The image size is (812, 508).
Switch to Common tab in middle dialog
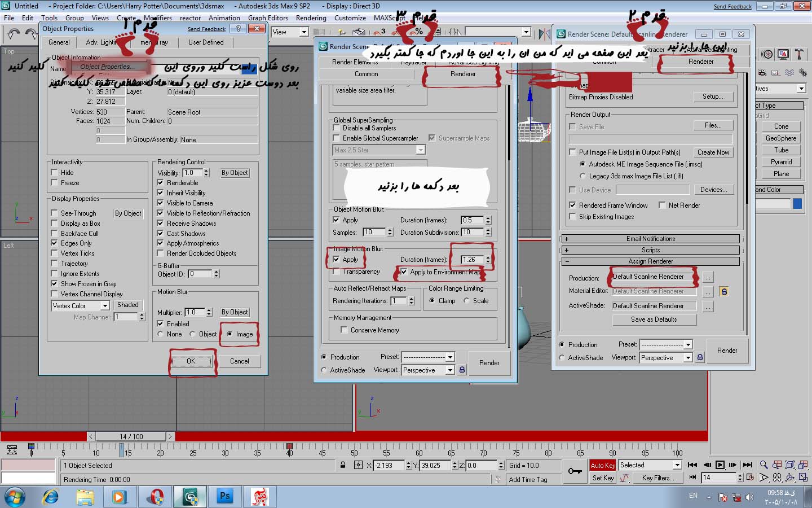(367, 74)
